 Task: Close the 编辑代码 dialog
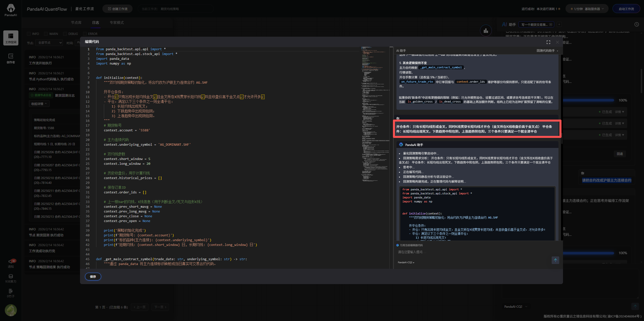[x=557, y=42]
